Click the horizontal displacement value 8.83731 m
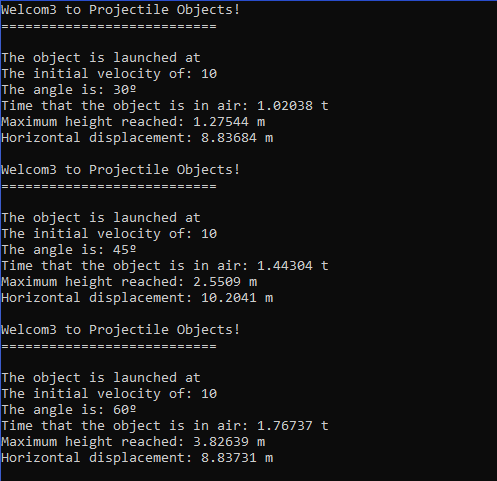The height and width of the screenshot is (481, 497). coord(237,458)
